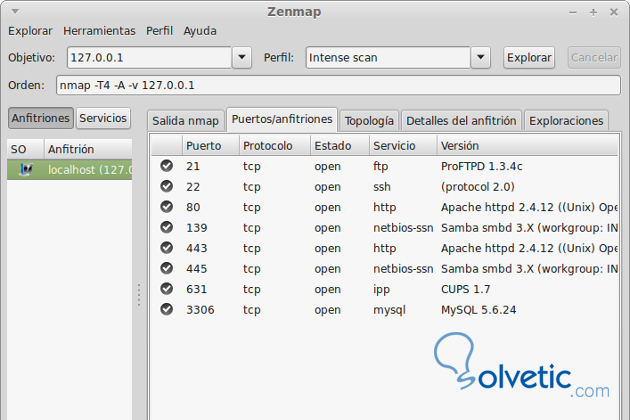Open the Perfil menu in menu bar
630x420 pixels.
pos(160,31)
